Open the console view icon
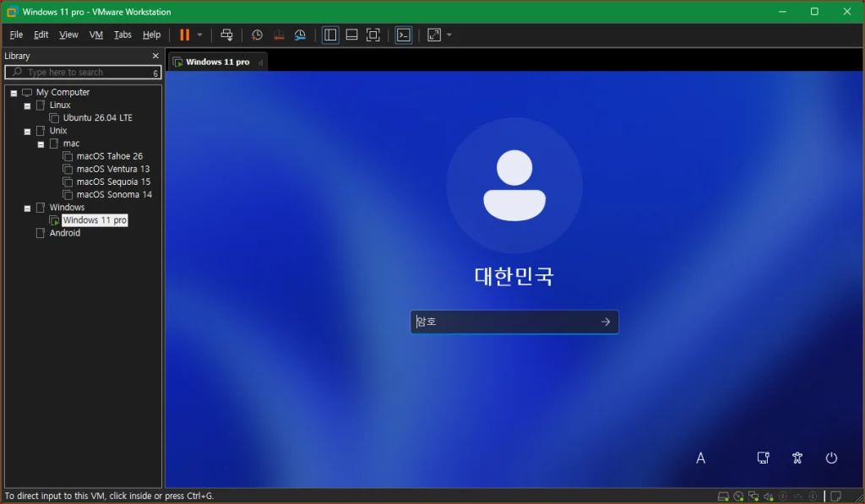This screenshot has height=504, width=865. coord(404,35)
